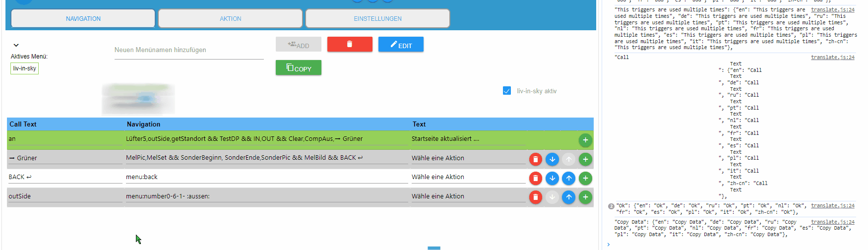
Task: Edit the 'Startseite aktualisiert ....' text field
Action: click(x=468, y=139)
